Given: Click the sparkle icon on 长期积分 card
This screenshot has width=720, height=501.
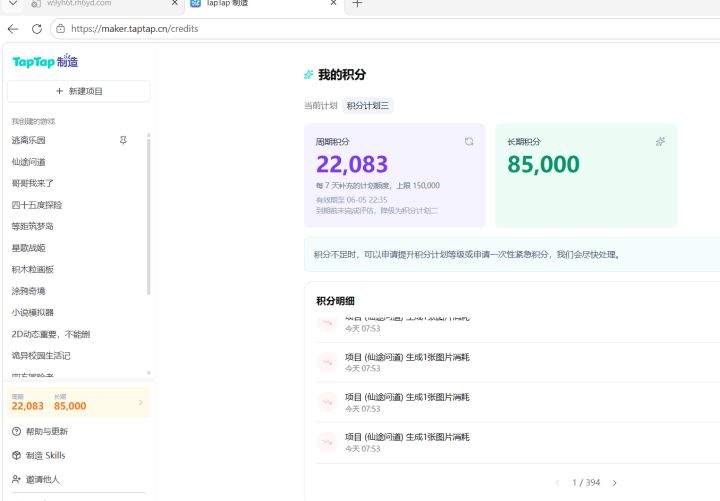Looking at the screenshot, I should (x=660, y=141).
